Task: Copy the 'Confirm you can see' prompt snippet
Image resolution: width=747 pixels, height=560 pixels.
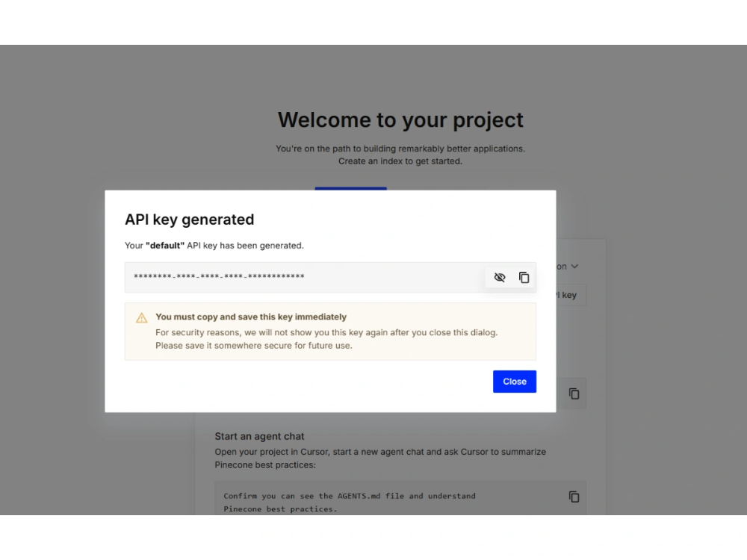Action: coord(574,497)
